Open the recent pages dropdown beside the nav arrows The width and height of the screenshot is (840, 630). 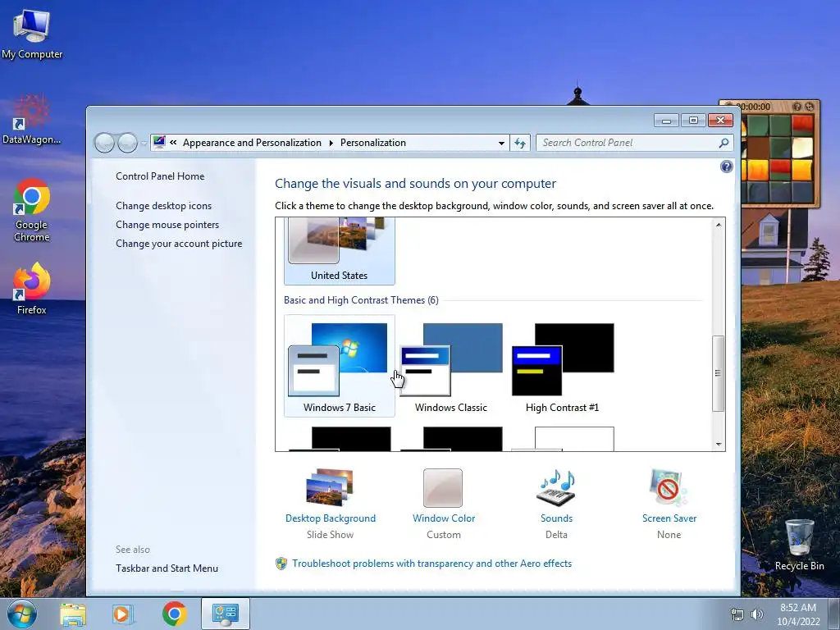(x=144, y=143)
